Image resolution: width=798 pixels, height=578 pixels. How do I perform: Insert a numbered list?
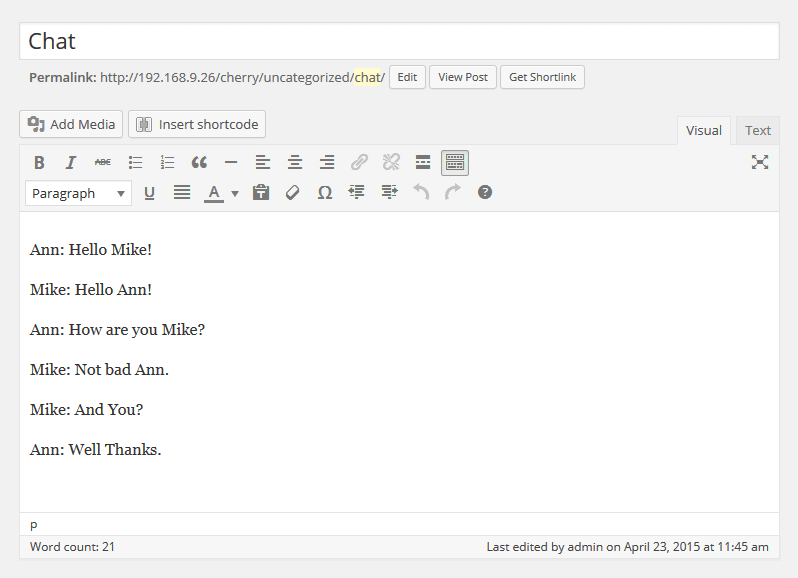[x=167, y=162]
